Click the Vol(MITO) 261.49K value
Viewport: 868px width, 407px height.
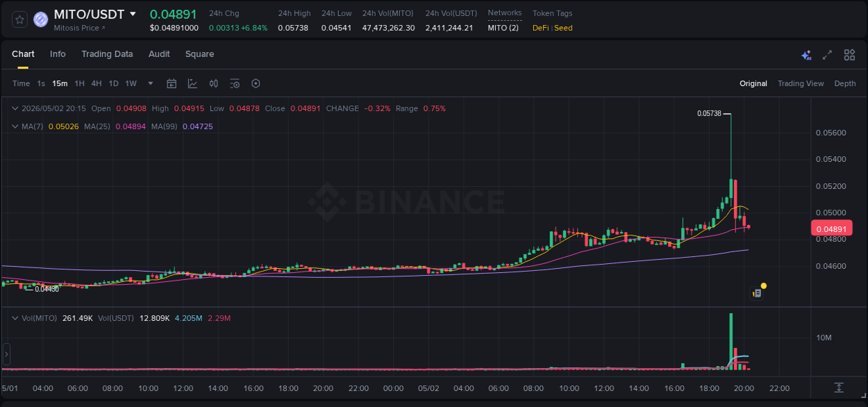point(78,317)
